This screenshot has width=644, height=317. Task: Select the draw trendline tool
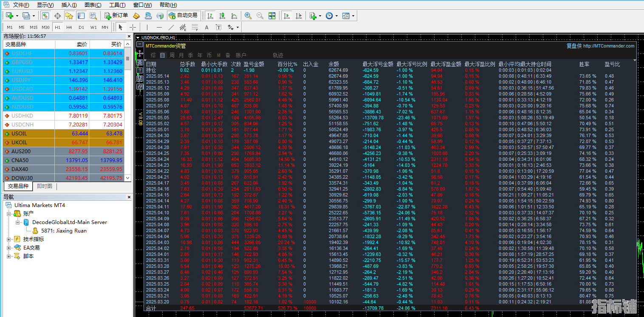[171, 27]
